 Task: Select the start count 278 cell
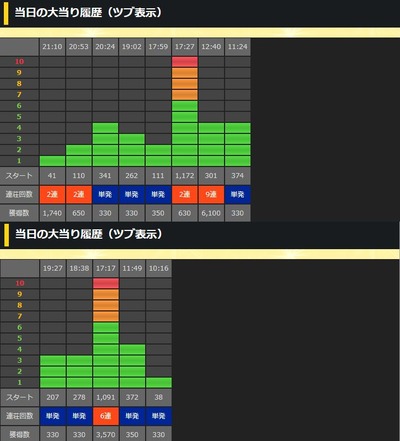(79, 397)
